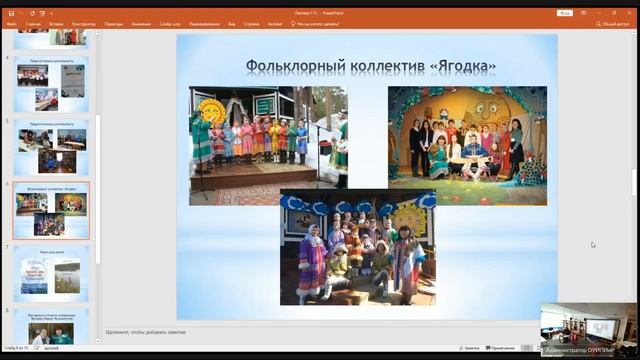The width and height of the screenshot is (640, 360).
Task: Click the Redo icon in quick access toolbar
Action: (32, 13)
